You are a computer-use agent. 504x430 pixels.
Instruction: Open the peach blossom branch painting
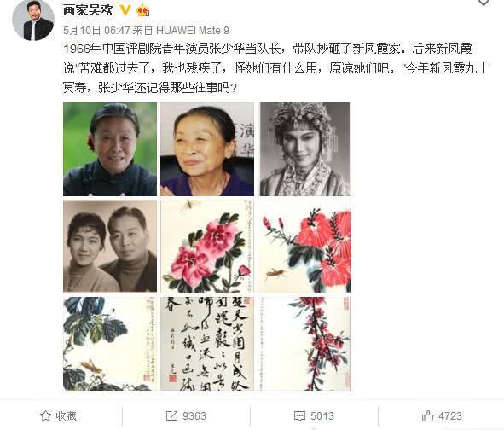point(304,344)
